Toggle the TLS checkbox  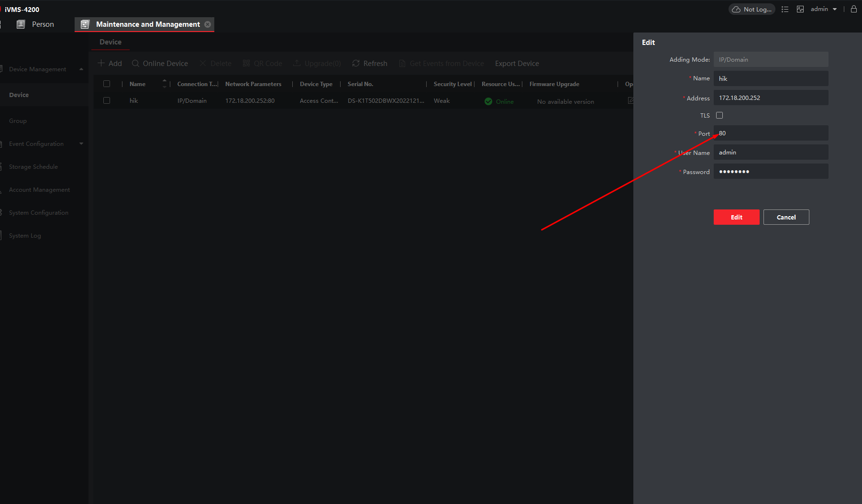[x=719, y=115]
